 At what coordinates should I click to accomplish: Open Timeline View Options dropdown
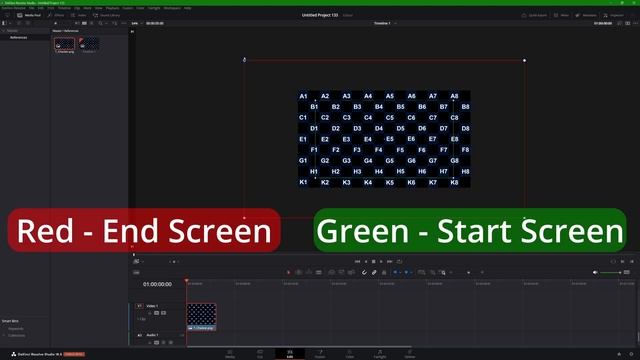click(136, 272)
